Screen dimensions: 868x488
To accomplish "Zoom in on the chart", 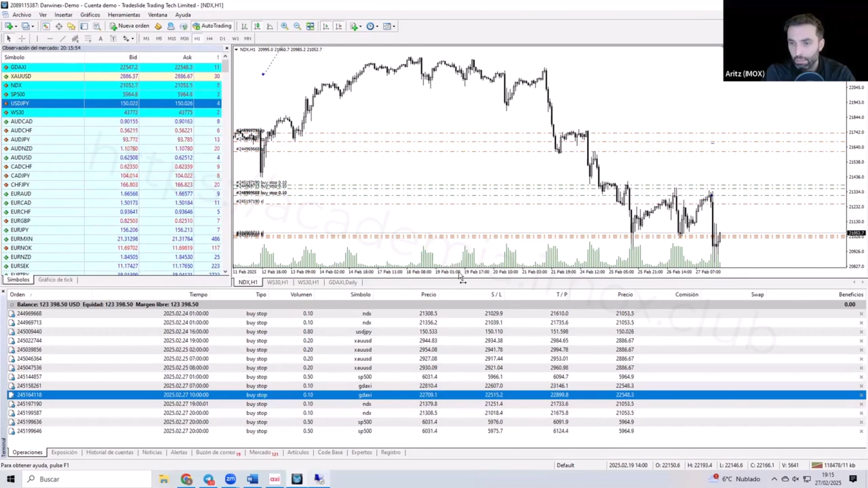I will [284, 26].
